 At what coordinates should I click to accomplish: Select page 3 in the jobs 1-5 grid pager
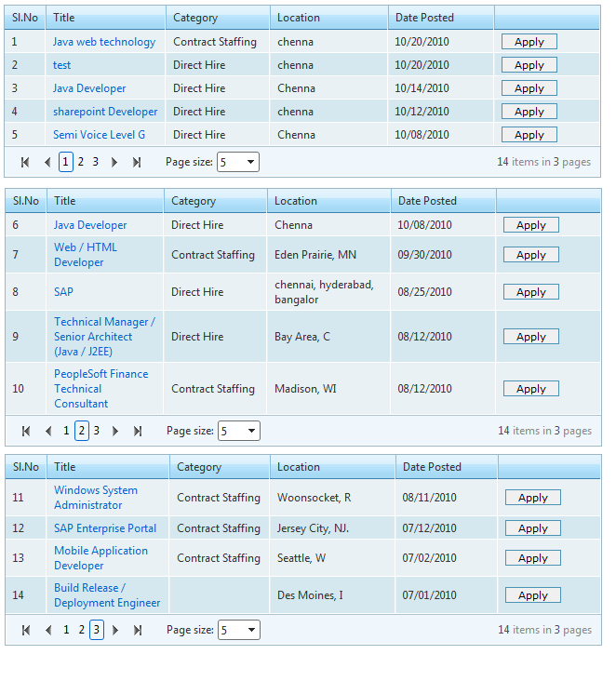pos(95,162)
